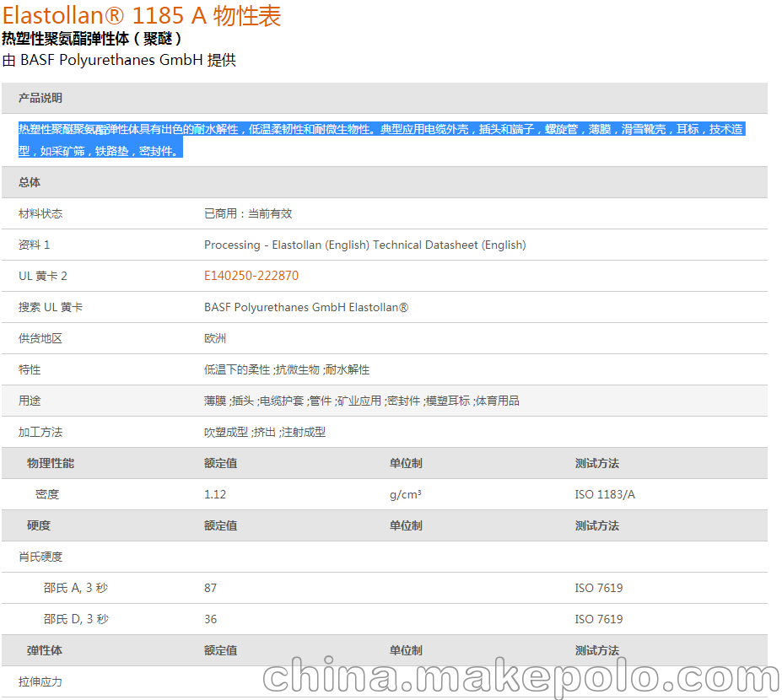Click the 肖氏硬度 row label
This screenshot has height=700, width=782.
pos(40,557)
